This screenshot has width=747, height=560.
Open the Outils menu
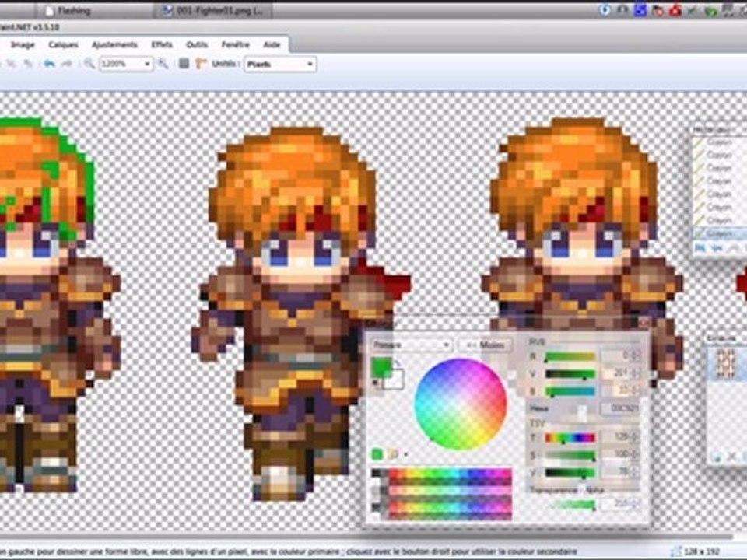(197, 44)
